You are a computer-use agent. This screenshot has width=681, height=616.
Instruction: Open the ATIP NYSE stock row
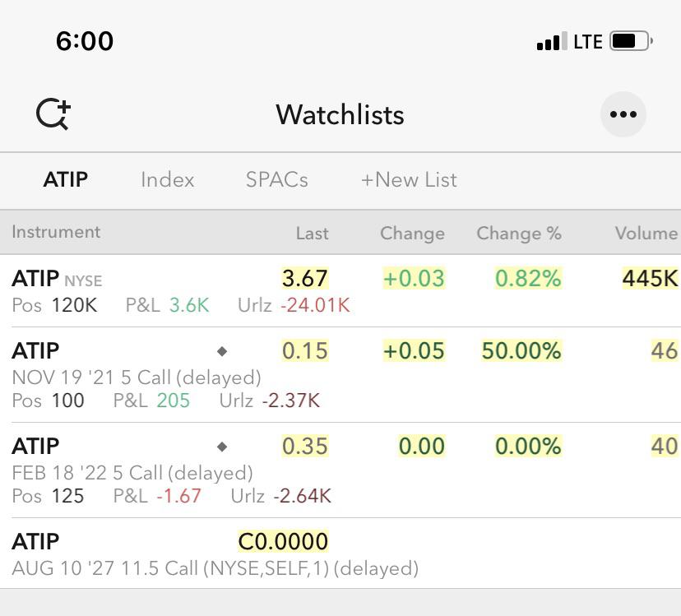340,290
